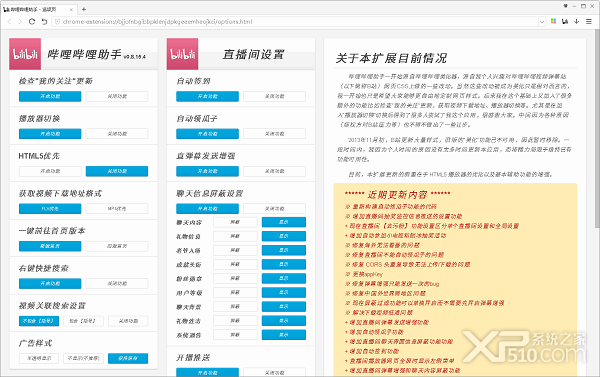Image resolution: width=600 pixels, height=377 pixels.
Task: Select first blue option under 视频关联搜索设置
Action: point(39,321)
